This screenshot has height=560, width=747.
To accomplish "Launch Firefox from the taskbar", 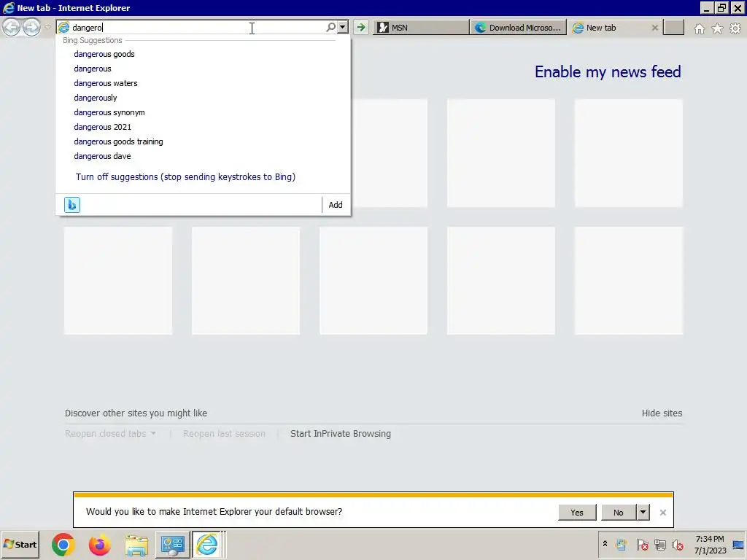I will tap(99, 545).
